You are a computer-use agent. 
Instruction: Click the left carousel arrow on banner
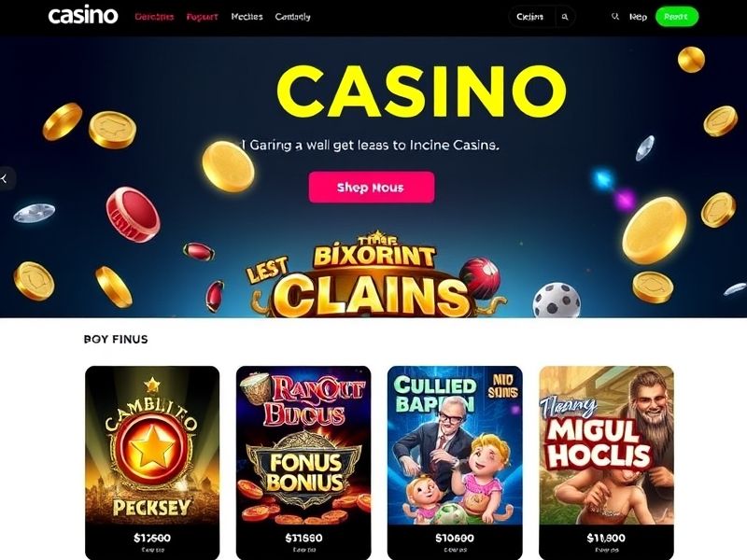(x=5, y=178)
